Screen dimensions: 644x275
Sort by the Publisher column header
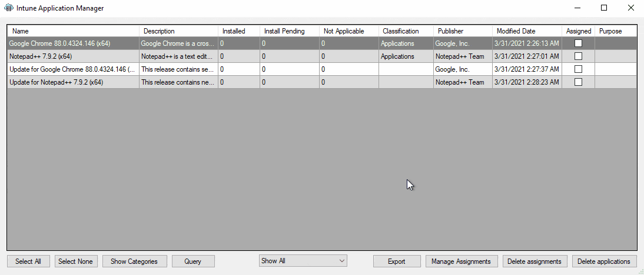pos(463,31)
